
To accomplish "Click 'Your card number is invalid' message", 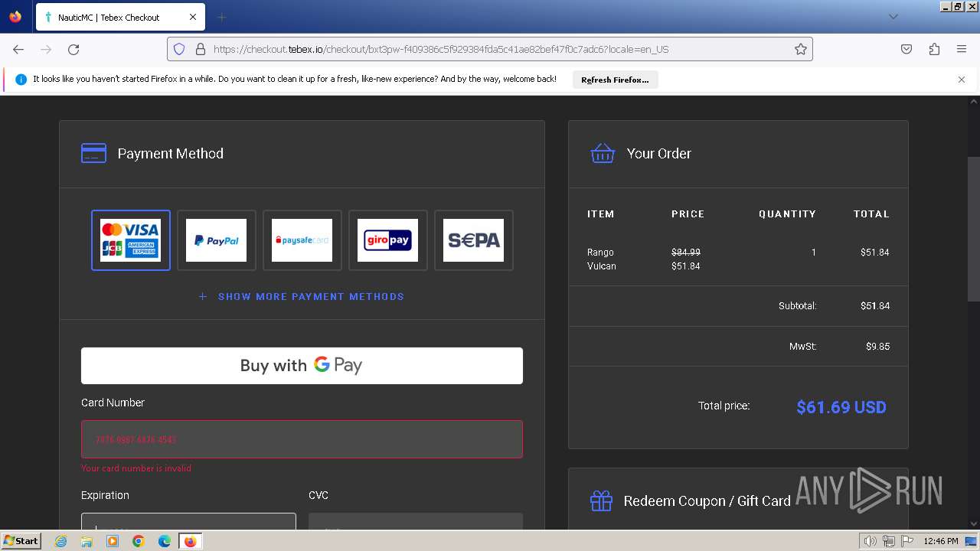I will click(136, 468).
